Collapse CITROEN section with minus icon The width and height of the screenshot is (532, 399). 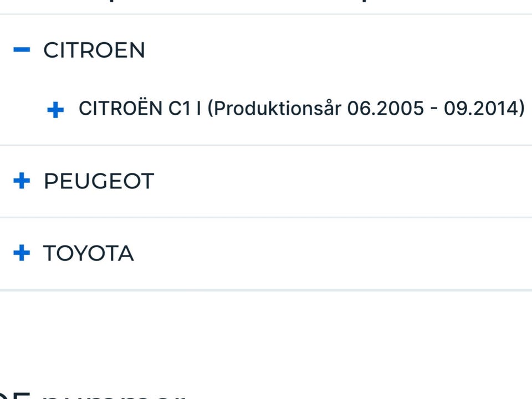click(22, 50)
